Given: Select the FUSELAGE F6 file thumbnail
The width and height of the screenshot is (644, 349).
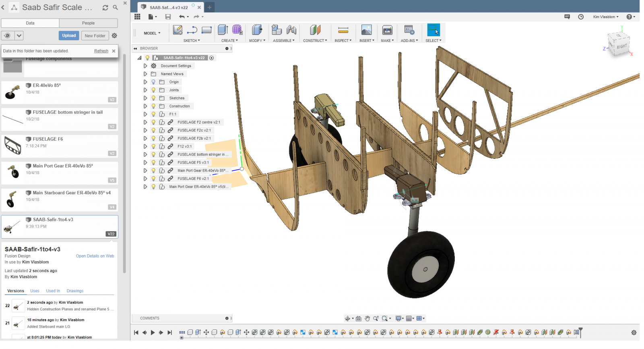Looking at the screenshot, I should tap(12, 145).
